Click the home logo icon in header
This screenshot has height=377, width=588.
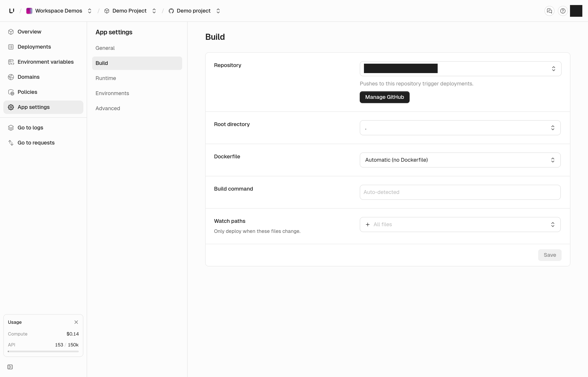coord(12,11)
